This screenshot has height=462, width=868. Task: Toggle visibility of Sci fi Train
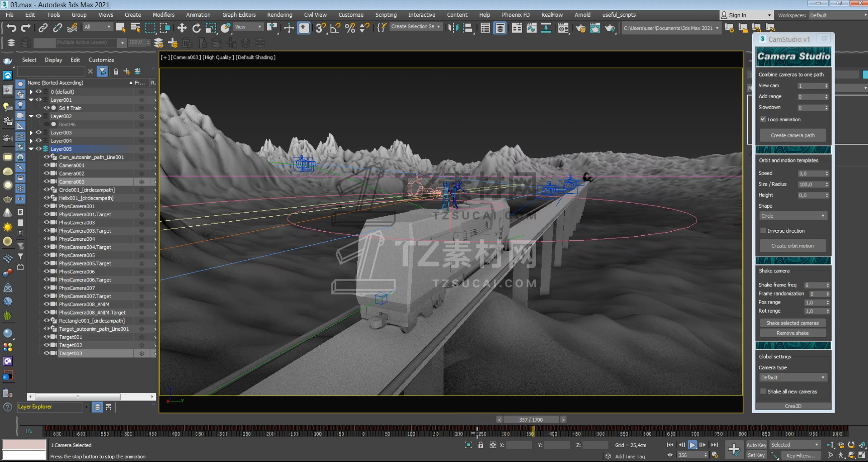coord(47,108)
